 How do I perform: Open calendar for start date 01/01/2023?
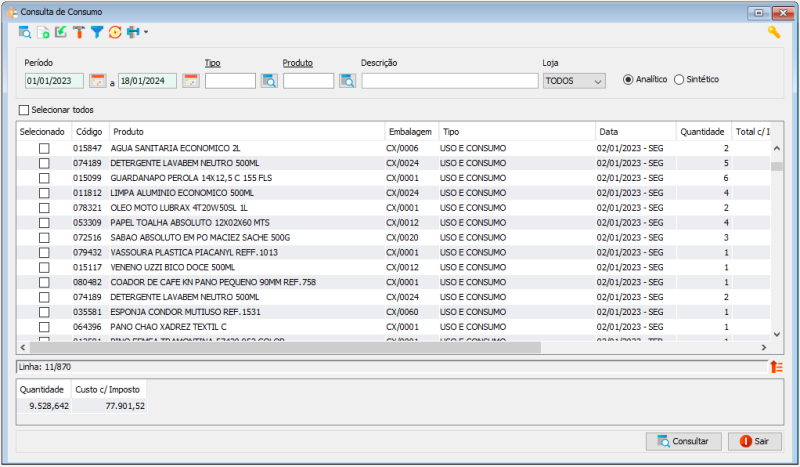click(97, 81)
